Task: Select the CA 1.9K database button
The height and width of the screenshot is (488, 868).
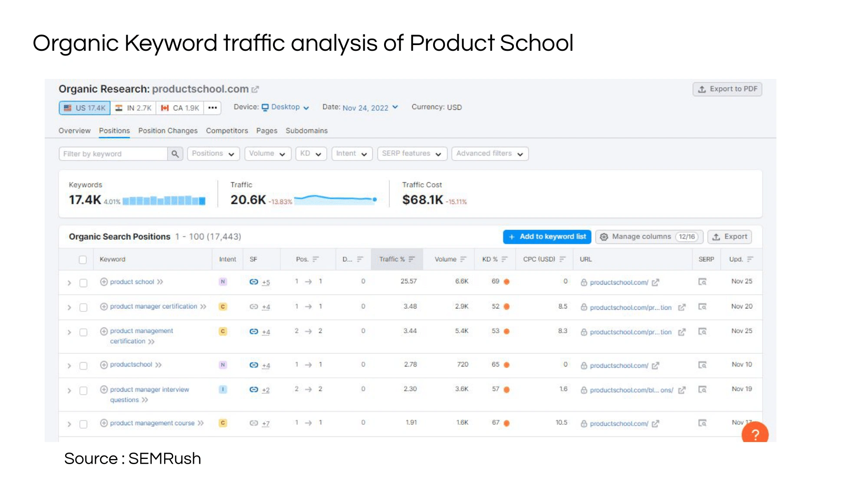Action: click(180, 108)
